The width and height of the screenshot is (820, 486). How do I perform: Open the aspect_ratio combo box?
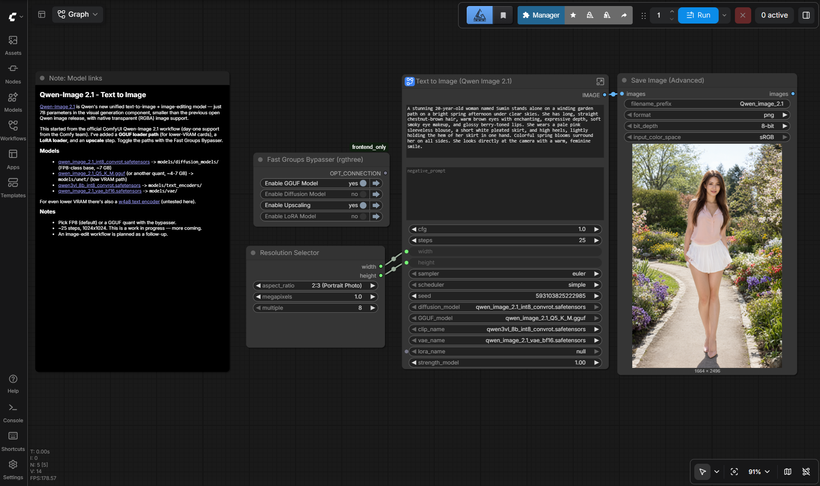point(315,286)
